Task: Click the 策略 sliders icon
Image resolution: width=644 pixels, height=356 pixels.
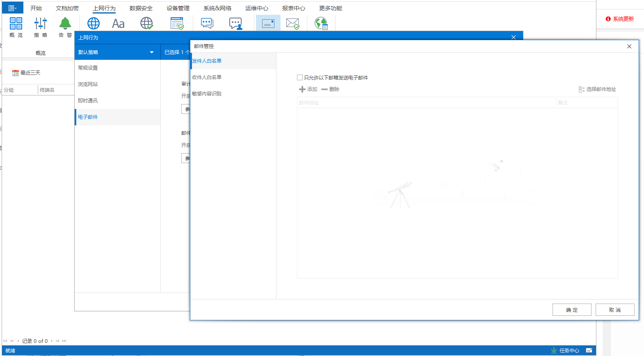Action: (41, 23)
